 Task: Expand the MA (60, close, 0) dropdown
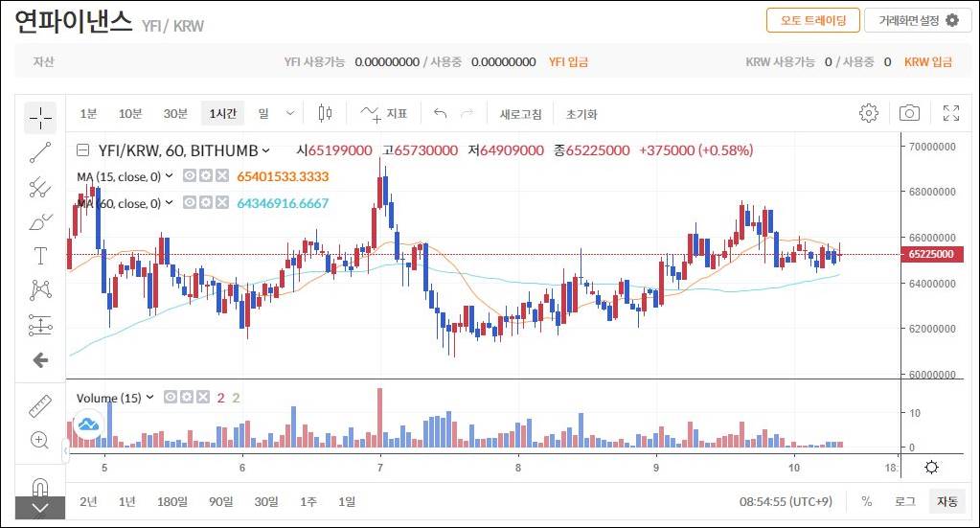tap(169, 202)
